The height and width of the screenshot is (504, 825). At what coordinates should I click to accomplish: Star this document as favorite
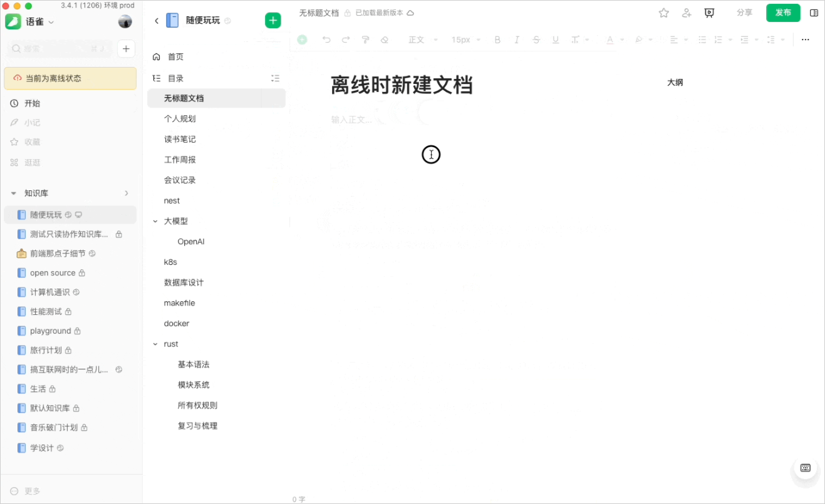(664, 13)
